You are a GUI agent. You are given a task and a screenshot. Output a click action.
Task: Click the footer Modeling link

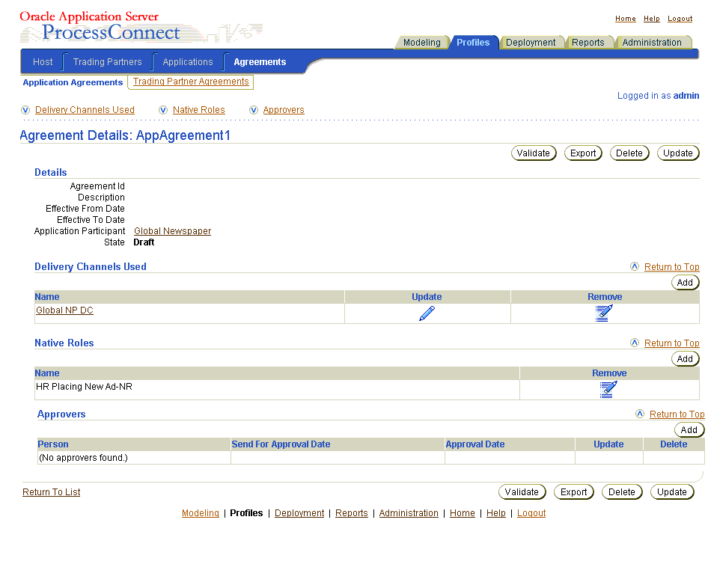pos(201,513)
